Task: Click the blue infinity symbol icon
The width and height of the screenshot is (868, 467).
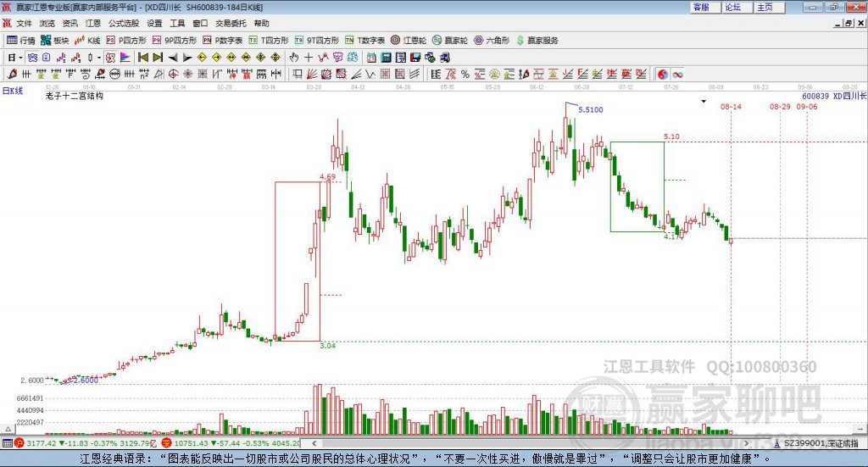Action: coord(677,74)
